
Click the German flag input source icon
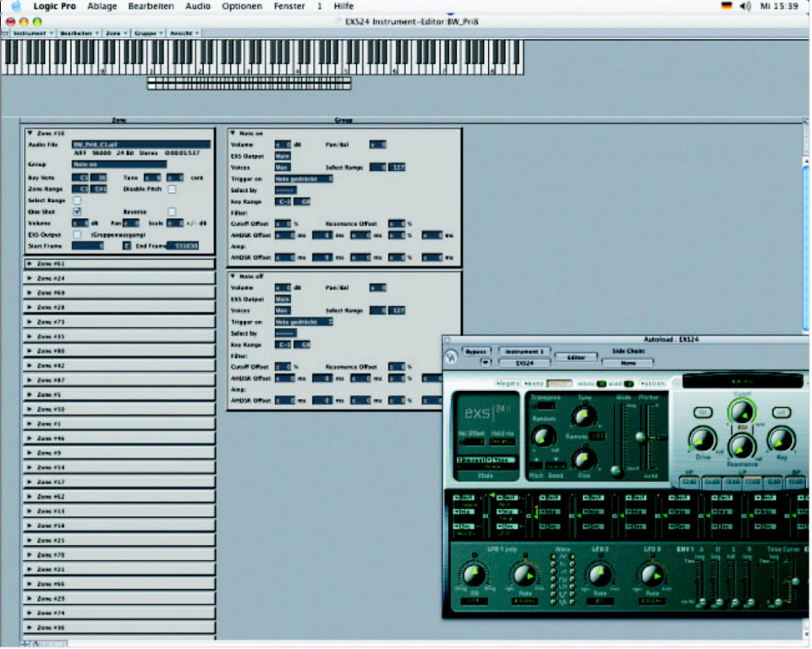[x=727, y=6]
